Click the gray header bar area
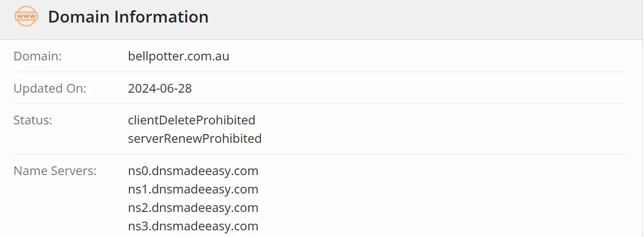The height and width of the screenshot is (237, 644). tap(425, 19)
